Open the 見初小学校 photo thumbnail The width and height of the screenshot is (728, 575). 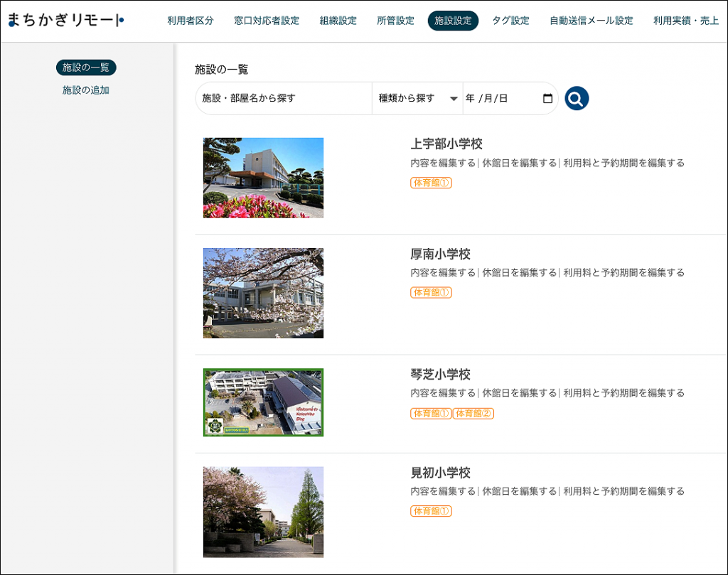pos(263,512)
